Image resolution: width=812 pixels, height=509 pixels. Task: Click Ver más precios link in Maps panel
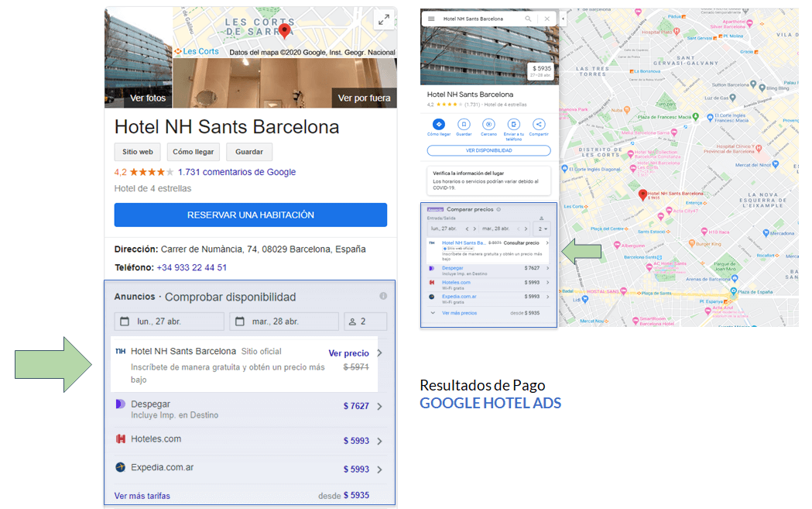(x=459, y=313)
